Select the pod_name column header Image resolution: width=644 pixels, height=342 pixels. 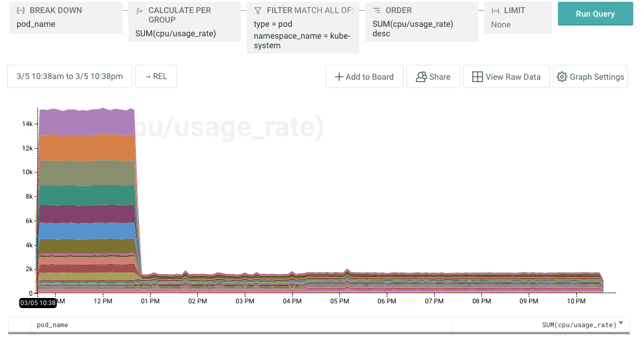[52, 325]
